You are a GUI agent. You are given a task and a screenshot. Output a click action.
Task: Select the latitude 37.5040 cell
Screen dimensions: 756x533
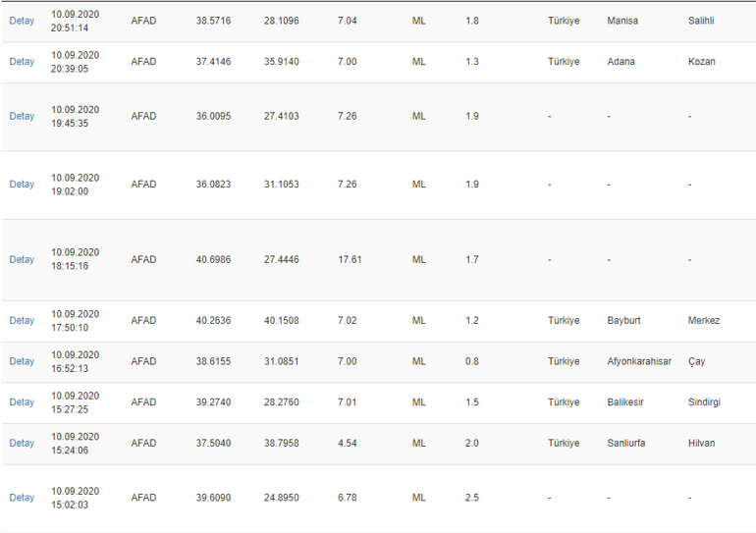[x=213, y=443]
